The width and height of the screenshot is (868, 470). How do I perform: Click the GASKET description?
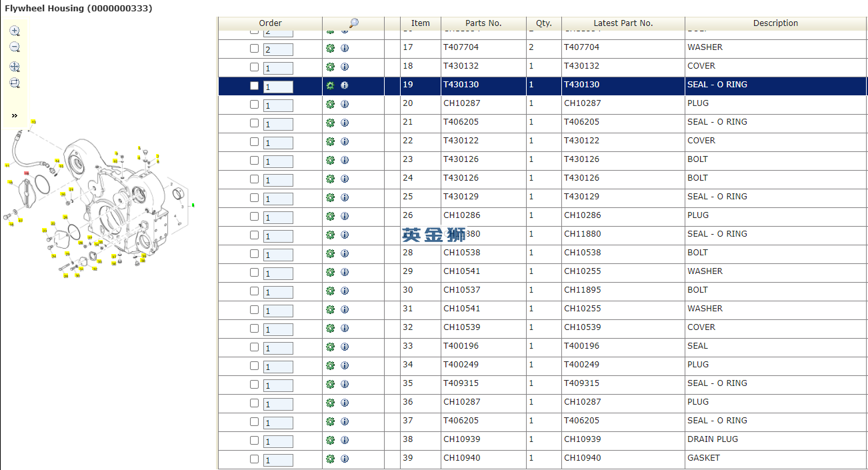click(704, 458)
